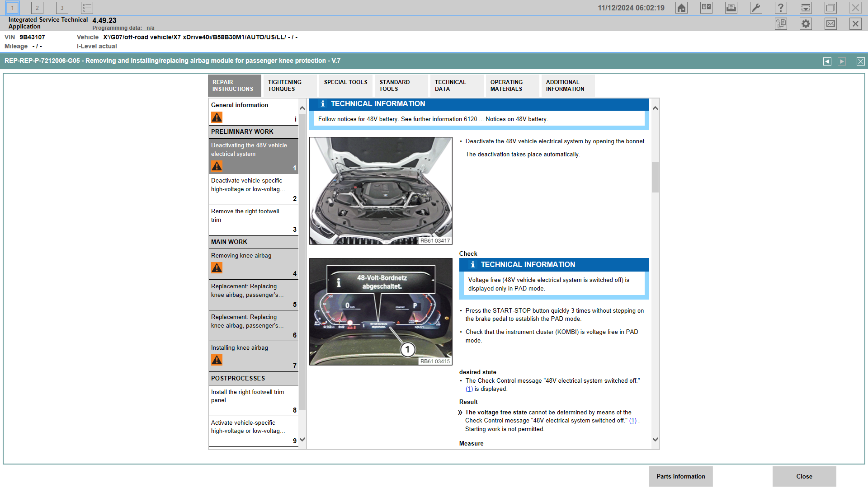Follow the (1) link under desired state
Screen dimensions: 868x488
(x=470, y=389)
